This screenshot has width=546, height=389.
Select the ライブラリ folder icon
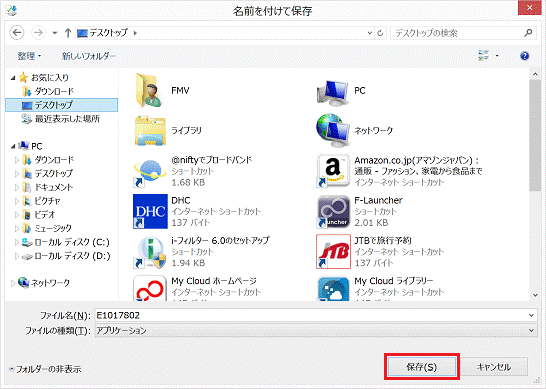tap(150, 131)
